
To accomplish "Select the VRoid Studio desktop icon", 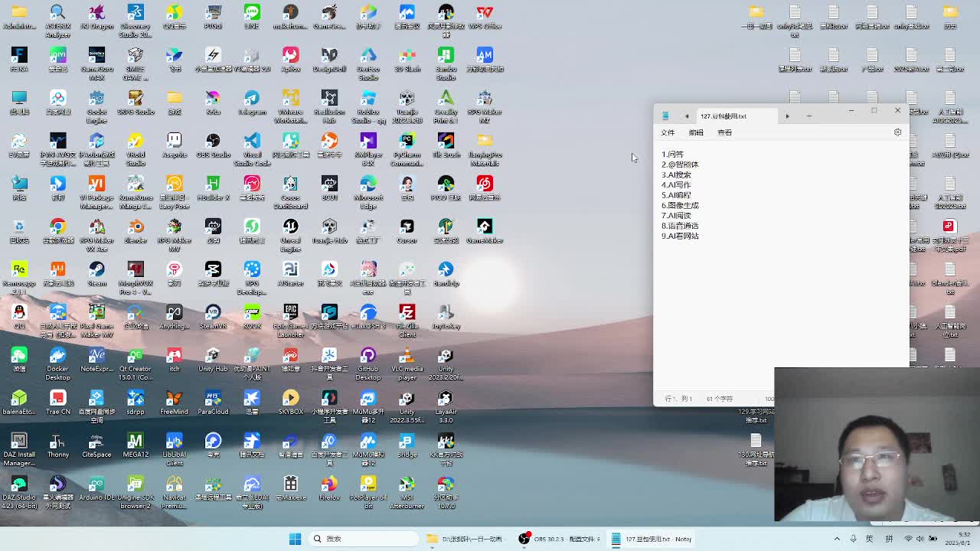I will (x=136, y=149).
